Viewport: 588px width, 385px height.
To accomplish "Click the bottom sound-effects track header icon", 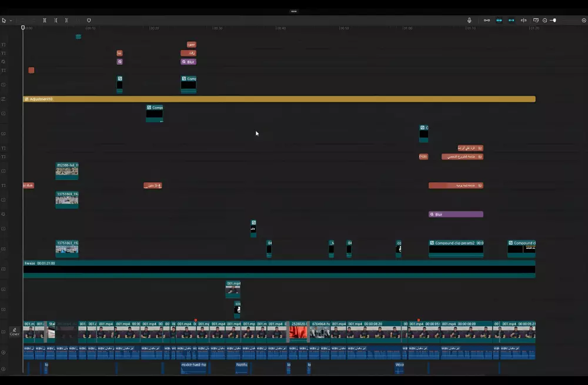I will (4, 369).
